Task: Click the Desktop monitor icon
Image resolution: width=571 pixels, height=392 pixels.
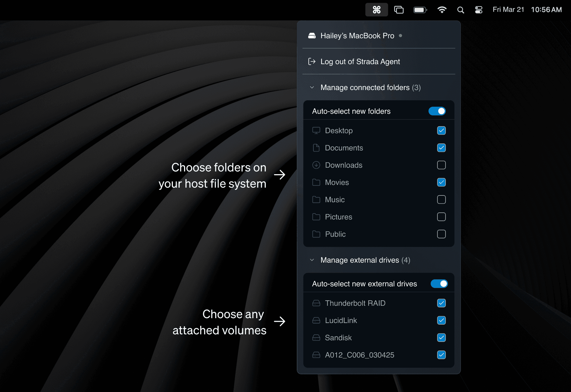Action: tap(316, 130)
